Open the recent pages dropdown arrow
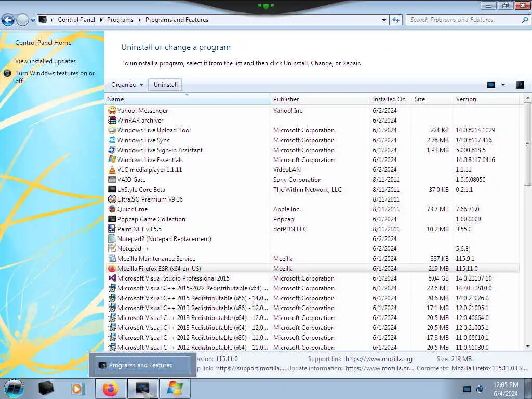The image size is (532, 399). coord(33,20)
